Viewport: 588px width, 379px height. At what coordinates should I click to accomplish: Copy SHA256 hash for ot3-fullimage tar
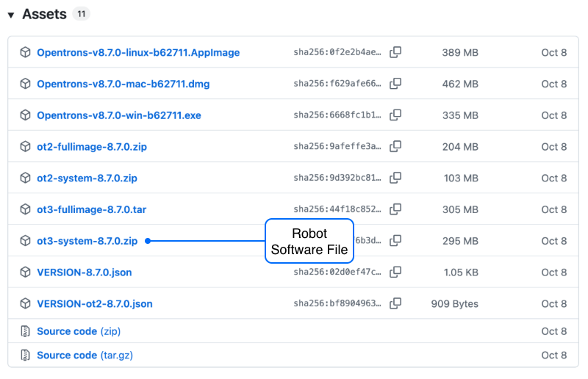pos(395,209)
